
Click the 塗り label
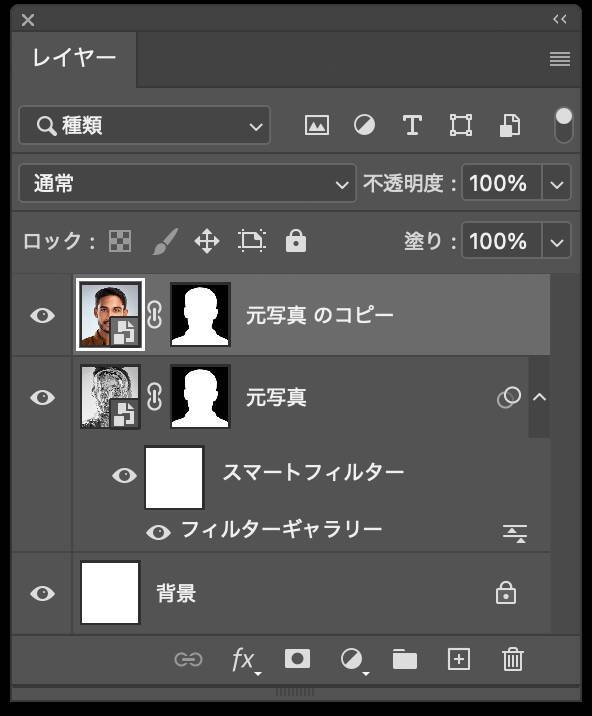tap(429, 241)
